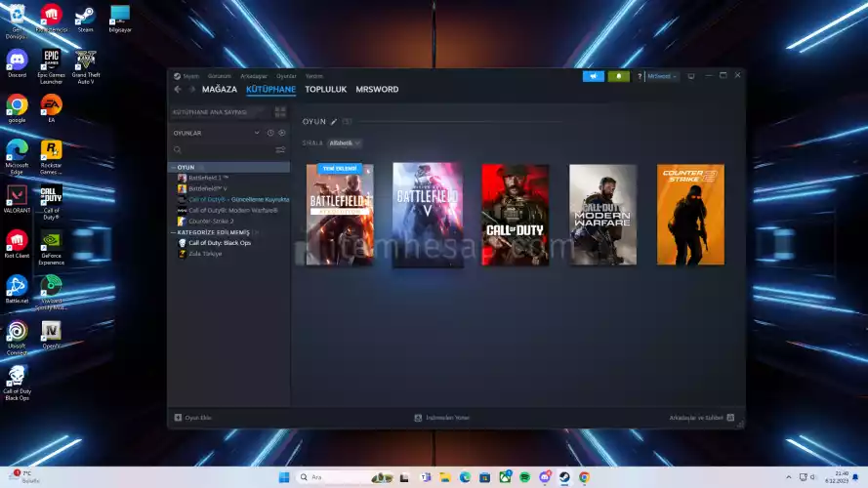
Task: Open the MrSword account dropdown
Action: pos(661,76)
